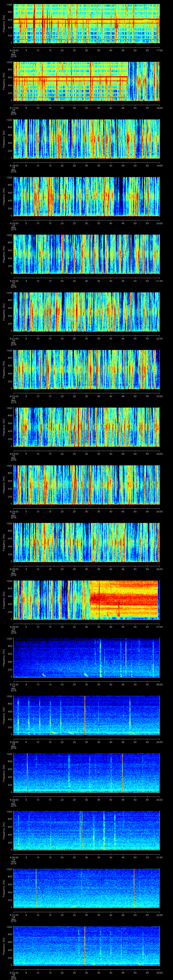Click the '6:20:00' start time label
Viewport: 173px width, 980px height.
click(14, 281)
